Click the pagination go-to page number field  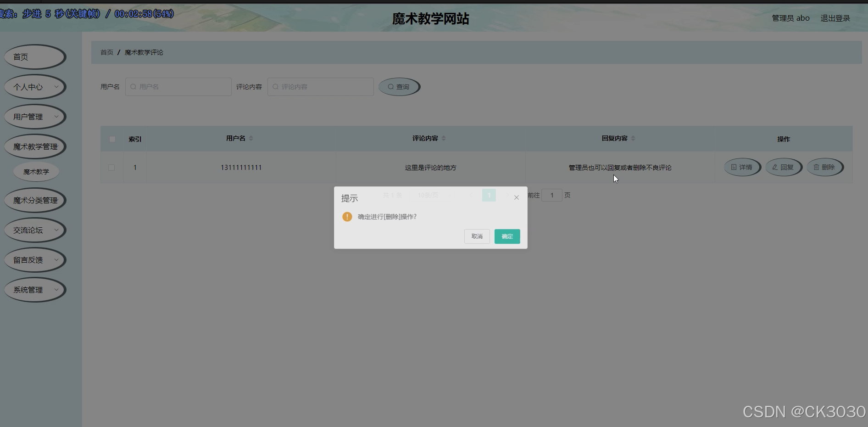pyautogui.click(x=552, y=195)
